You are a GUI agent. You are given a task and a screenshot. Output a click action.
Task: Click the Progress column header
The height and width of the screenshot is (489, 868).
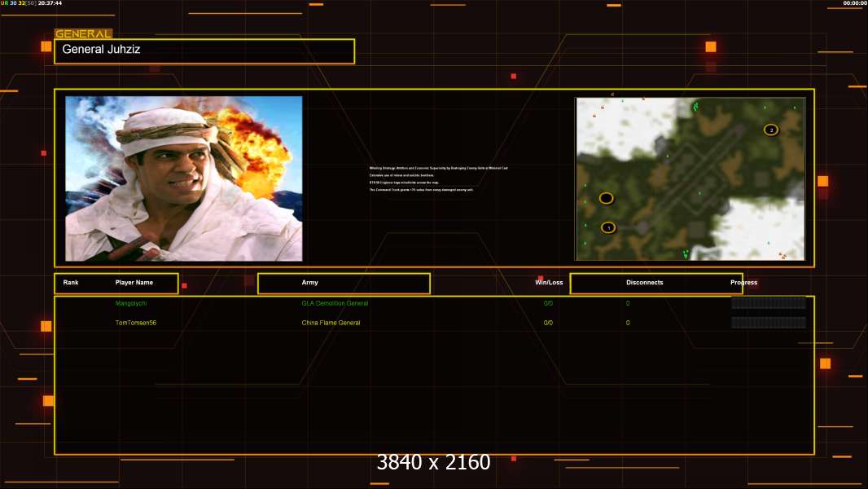[x=743, y=283]
